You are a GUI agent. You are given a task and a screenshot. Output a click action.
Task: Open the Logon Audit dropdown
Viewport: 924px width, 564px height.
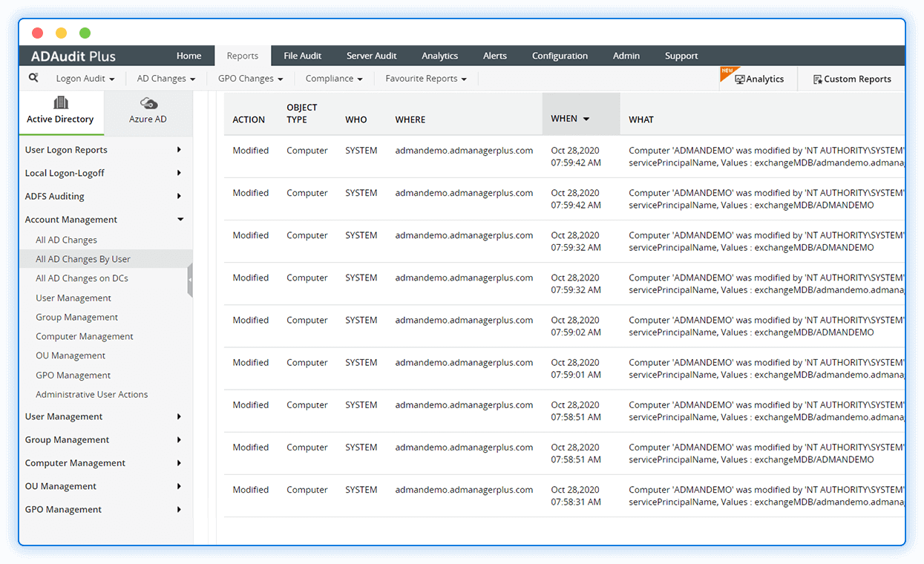[85, 79]
